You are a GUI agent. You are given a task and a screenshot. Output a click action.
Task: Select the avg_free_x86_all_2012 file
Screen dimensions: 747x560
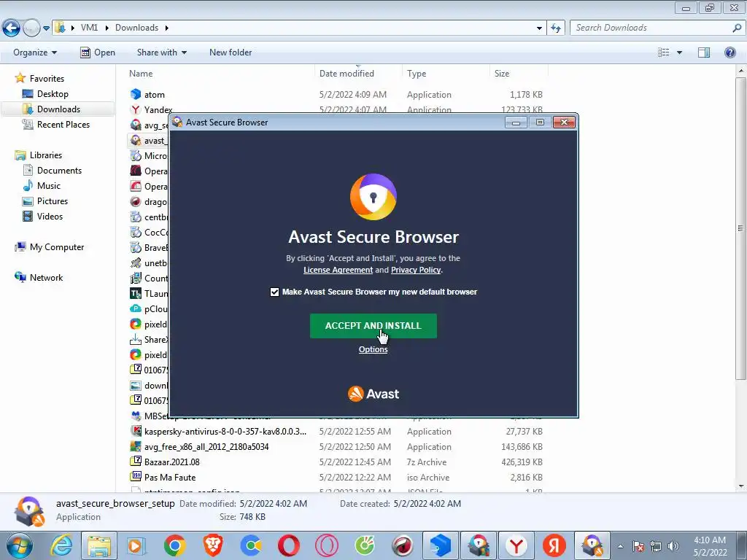click(206, 447)
